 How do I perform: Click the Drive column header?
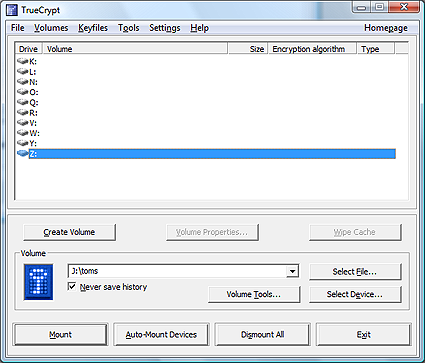pos(29,49)
